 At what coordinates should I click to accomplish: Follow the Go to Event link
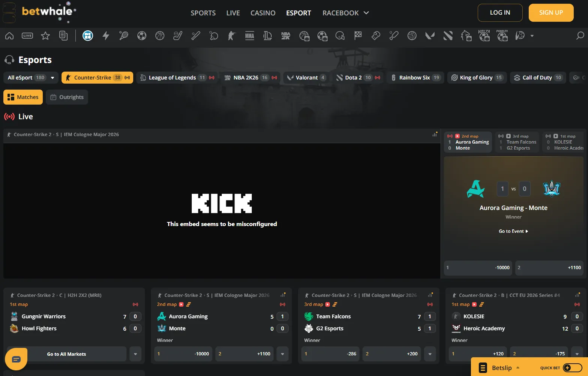[x=513, y=231]
